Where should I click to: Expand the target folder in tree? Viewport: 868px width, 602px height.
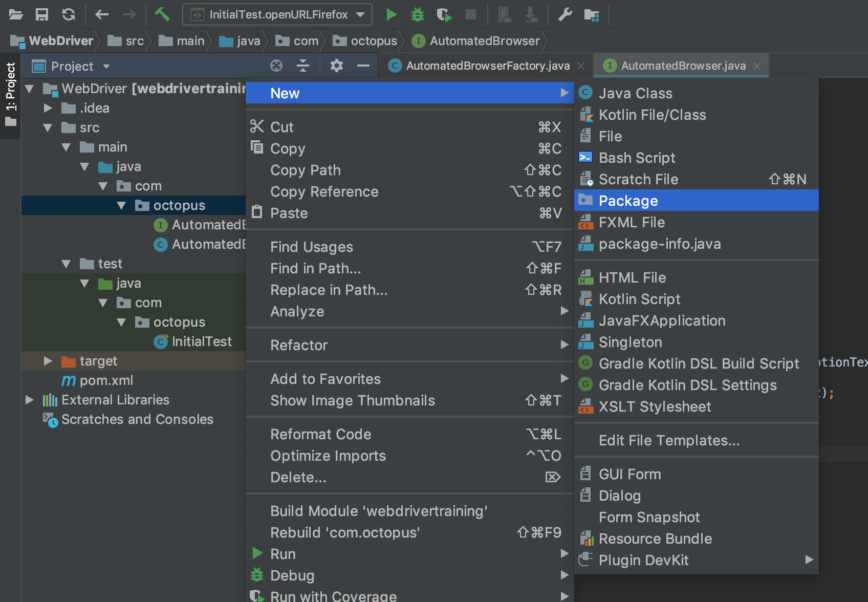pyautogui.click(x=48, y=361)
